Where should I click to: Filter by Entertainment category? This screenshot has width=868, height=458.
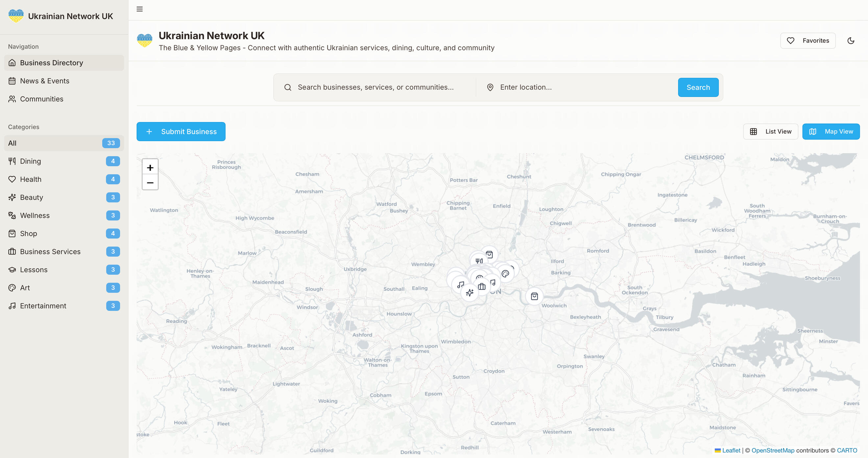tap(43, 306)
